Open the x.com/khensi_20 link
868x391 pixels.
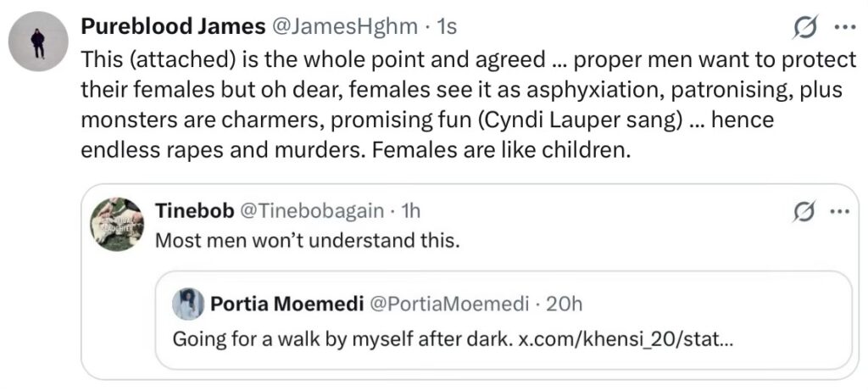pos(626,339)
